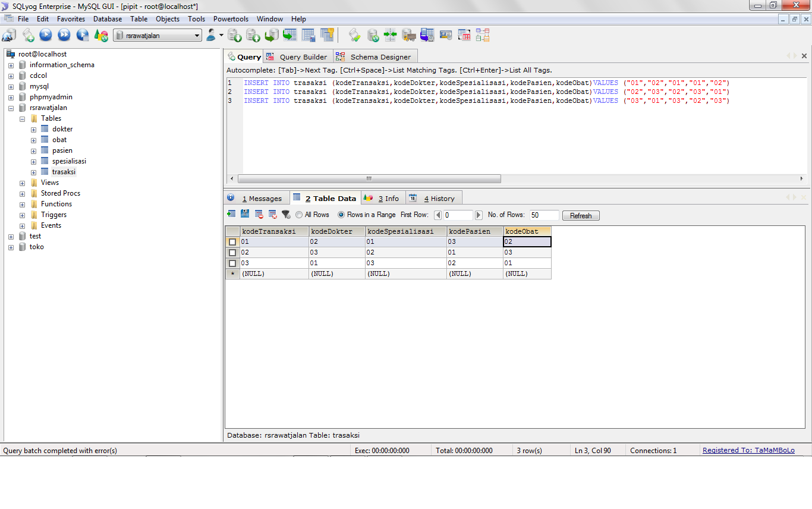Click the query editor horizontal scrollbar thumb
This screenshot has height=509, width=812.
369,178
